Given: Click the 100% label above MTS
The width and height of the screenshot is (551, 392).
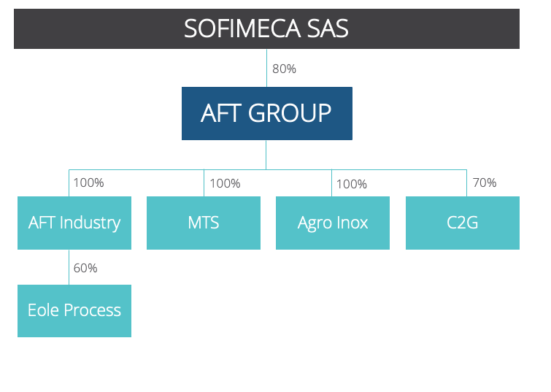Looking at the screenshot, I should 225,183.
